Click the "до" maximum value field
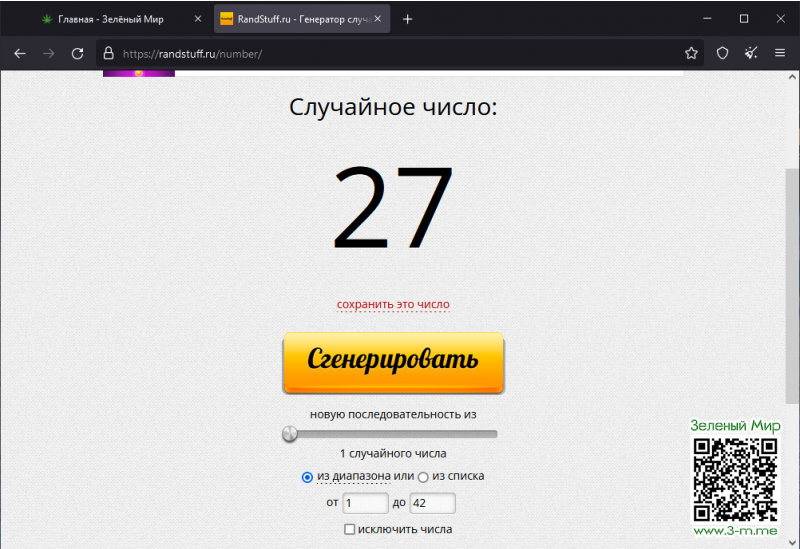Image resolution: width=800 pixels, height=549 pixels. tap(432, 503)
